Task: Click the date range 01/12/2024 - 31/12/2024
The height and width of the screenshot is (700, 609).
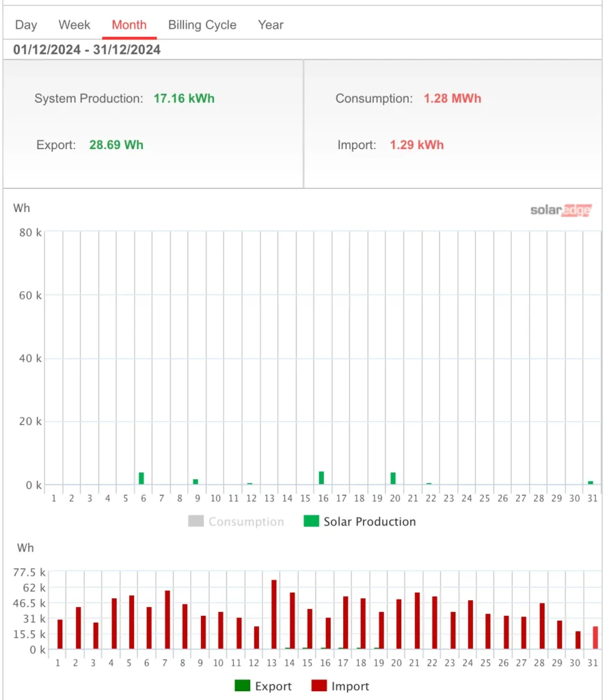Action: 87,49
